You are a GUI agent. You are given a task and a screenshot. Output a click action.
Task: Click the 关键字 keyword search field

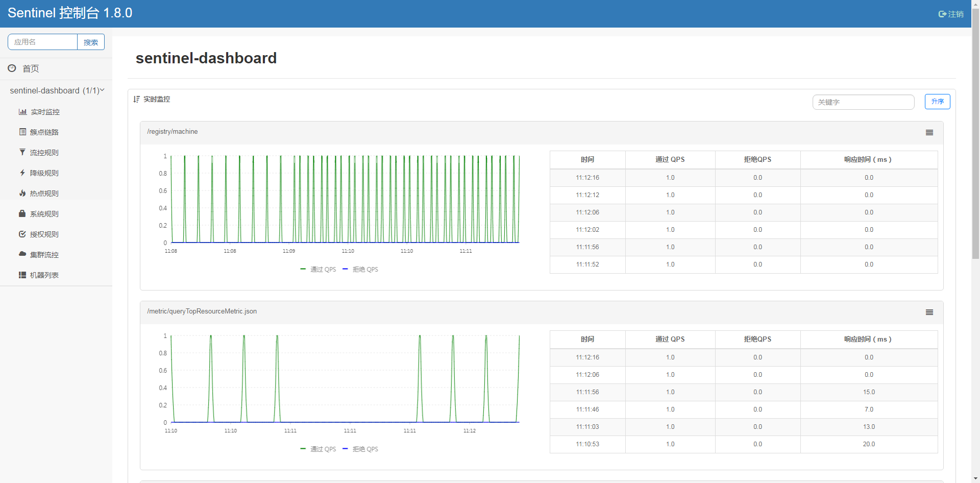[863, 102]
